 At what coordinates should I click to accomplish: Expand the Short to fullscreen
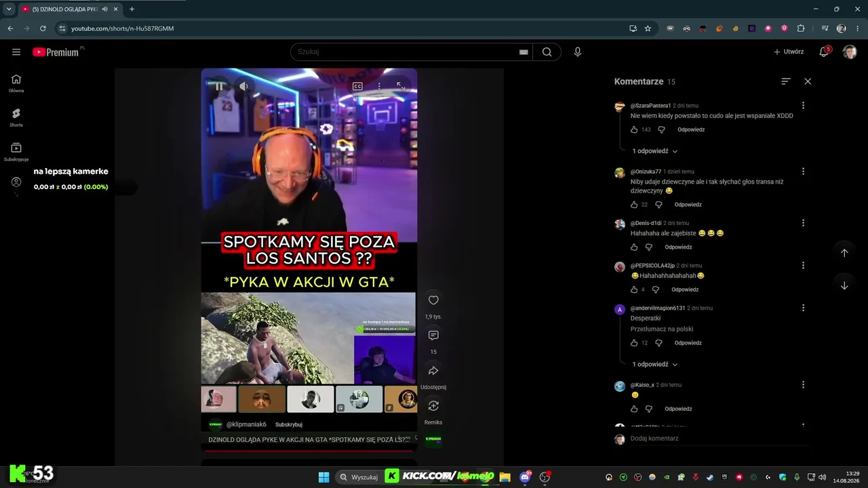coord(401,86)
